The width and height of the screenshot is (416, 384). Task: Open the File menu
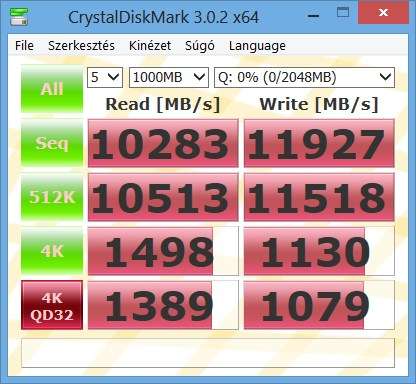(24, 46)
